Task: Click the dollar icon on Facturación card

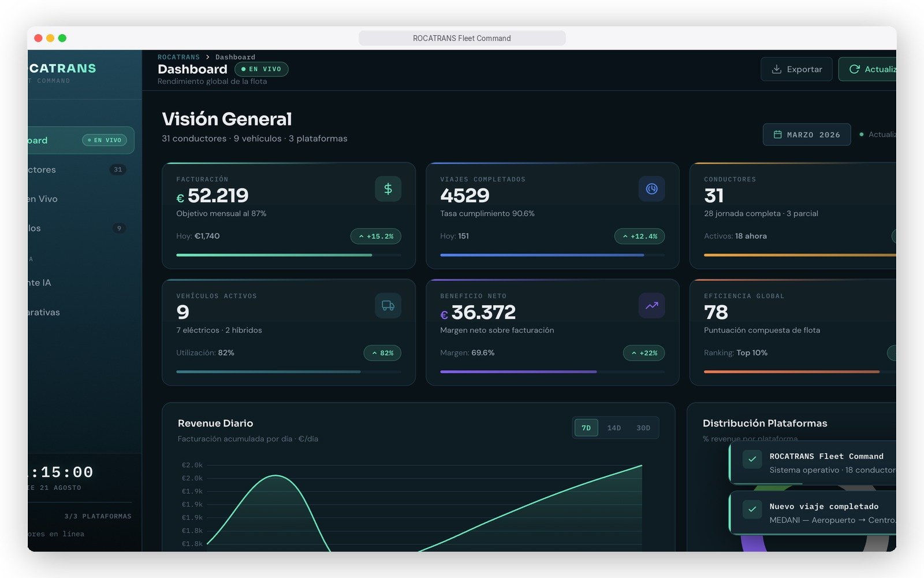Action: click(x=388, y=189)
